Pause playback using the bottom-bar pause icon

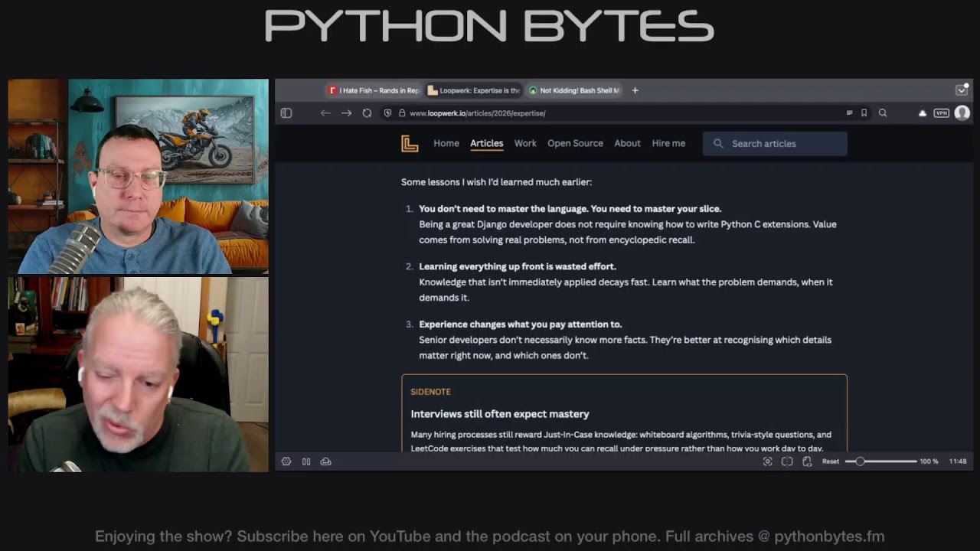coord(305,461)
